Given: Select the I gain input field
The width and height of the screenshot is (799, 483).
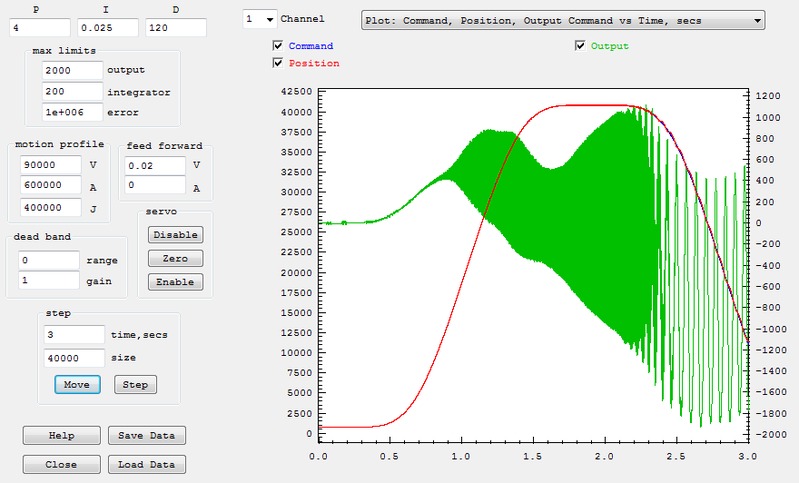Looking at the screenshot, I should tap(107, 27).
